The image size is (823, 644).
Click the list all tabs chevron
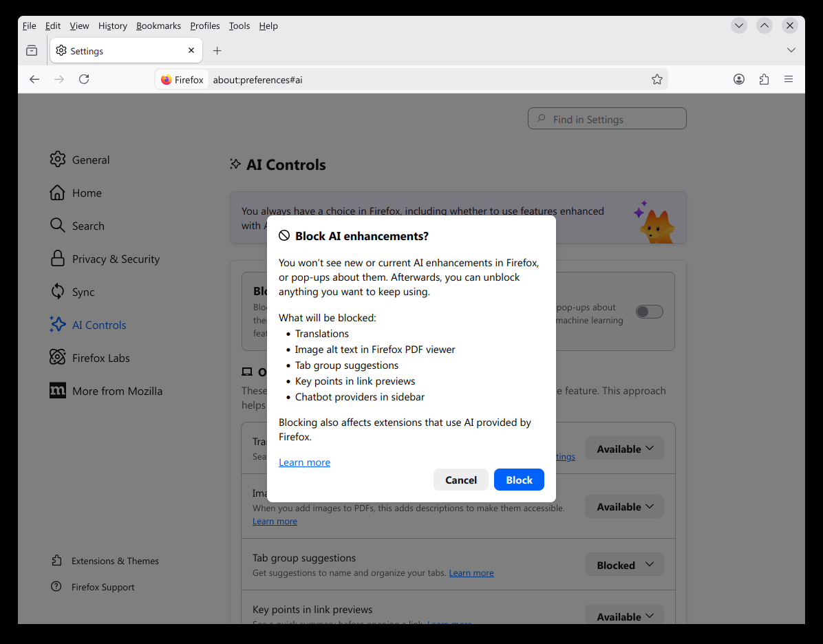pos(791,50)
